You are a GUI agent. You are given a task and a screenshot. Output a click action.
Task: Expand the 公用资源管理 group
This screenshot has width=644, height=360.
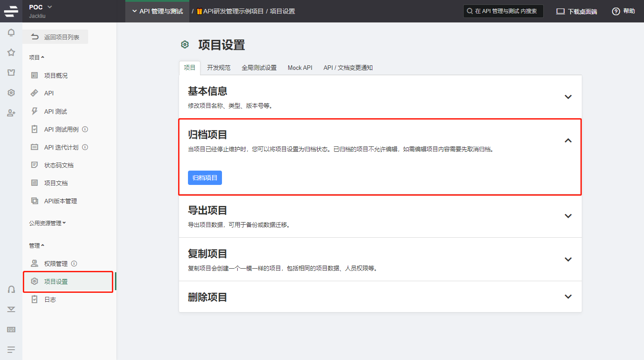(47, 223)
